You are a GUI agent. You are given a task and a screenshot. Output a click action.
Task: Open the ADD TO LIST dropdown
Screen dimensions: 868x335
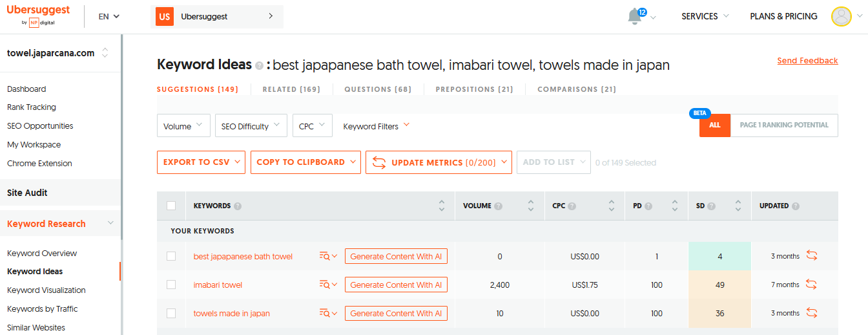click(553, 162)
